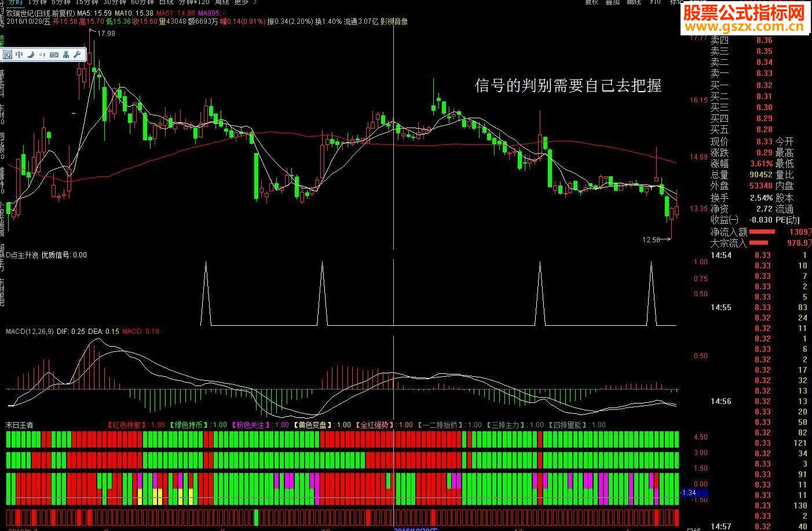Click MA995 indicator label
The width and height of the screenshot is (812, 531).
point(212,13)
